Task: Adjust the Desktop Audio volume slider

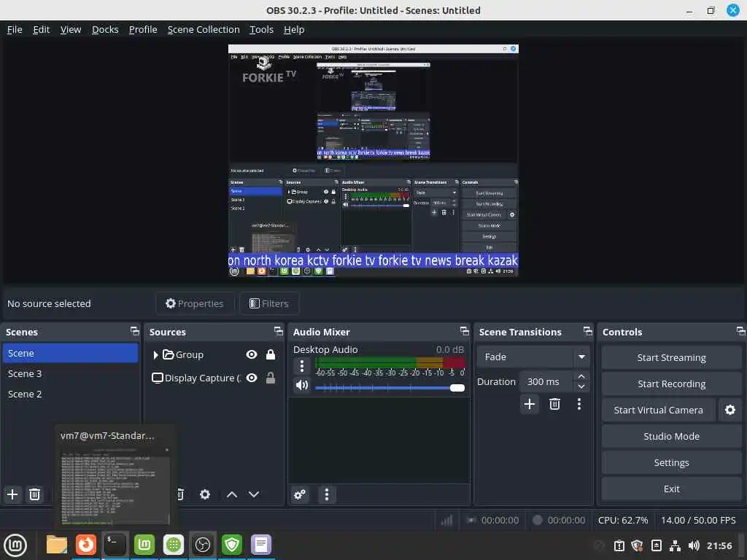Action: tap(390, 388)
